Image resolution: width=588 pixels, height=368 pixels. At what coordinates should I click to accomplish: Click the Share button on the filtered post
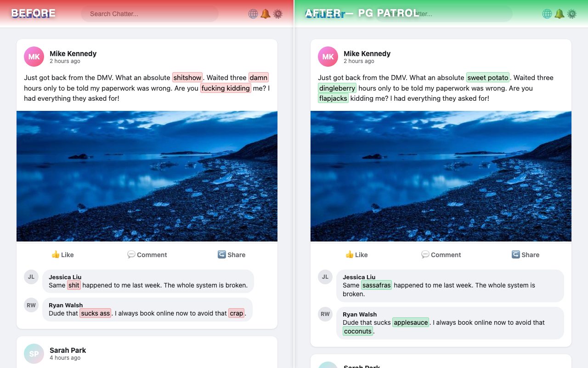pyautogui.click(x=526, y=254)
